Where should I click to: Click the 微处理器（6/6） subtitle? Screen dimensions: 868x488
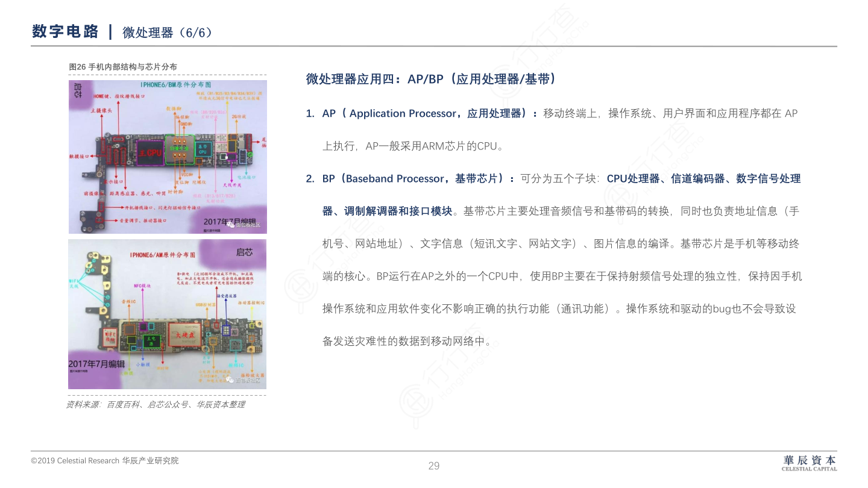[167, 33]
